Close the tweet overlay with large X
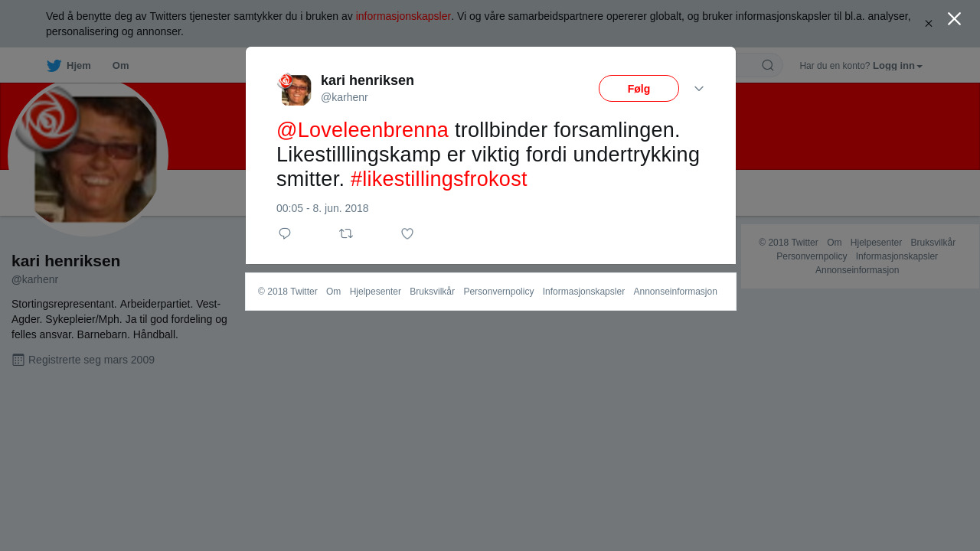The image size is (980, 551). tap(954, 19)
